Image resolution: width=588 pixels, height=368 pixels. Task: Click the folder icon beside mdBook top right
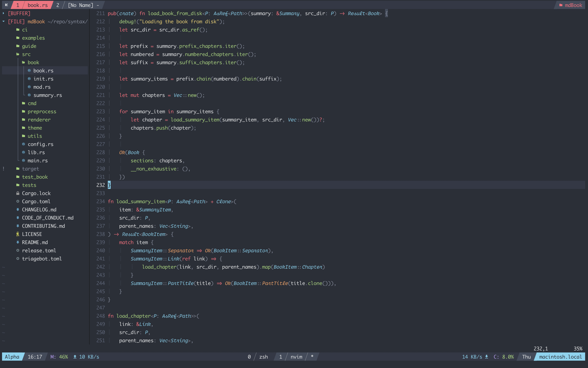click(x=561, y=5)
